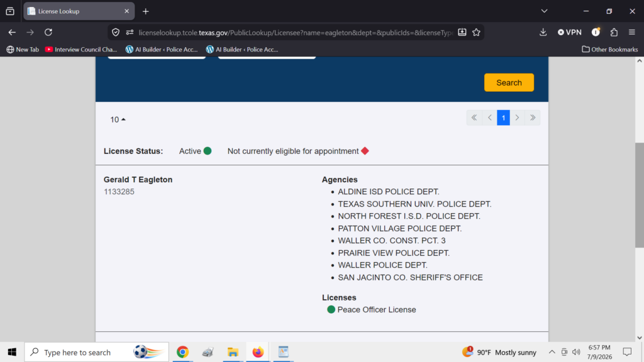Click ALDINE ISD POLICE DEPT. entry
The image size is (644, 362).
389,192
